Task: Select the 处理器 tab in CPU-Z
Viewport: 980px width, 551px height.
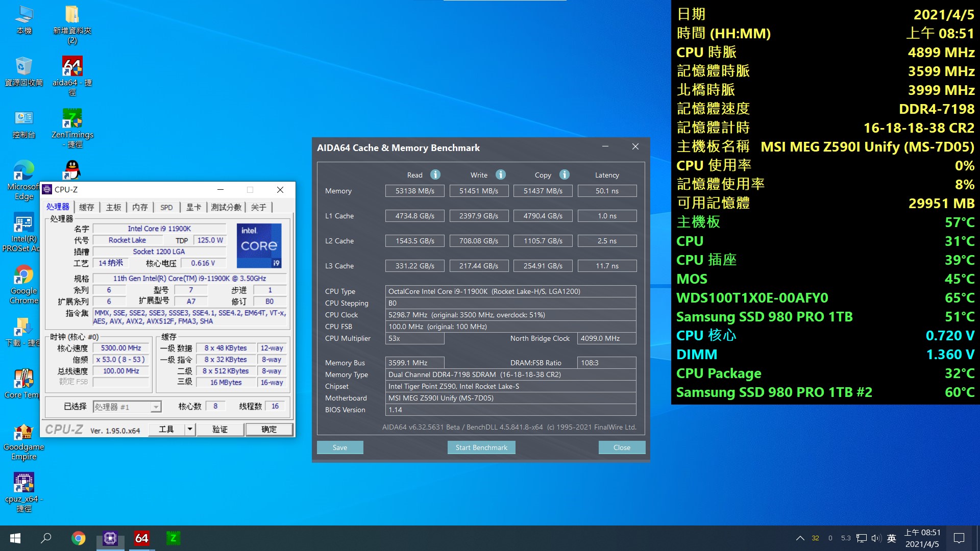Action: click(x=58, y=207)
